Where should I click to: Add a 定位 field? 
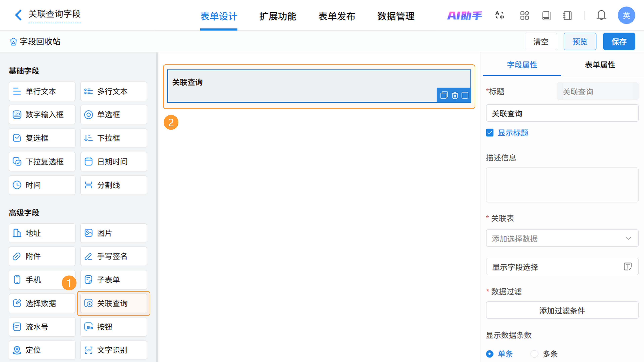click(42, 350)
